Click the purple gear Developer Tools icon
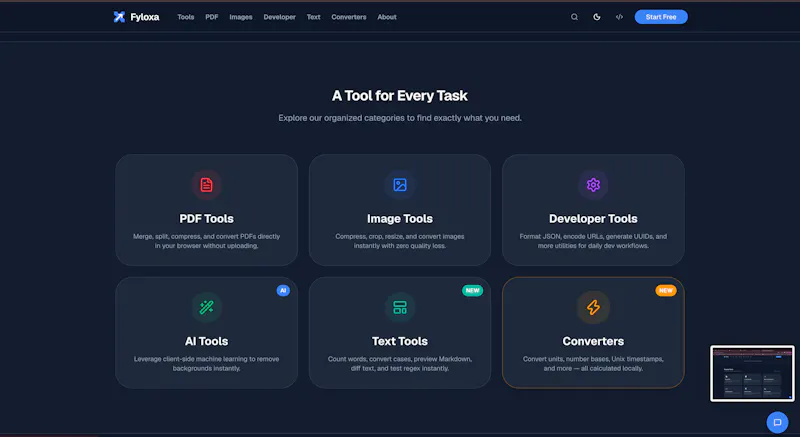The width and height of the screenshot is (800, 437). point(593,185)
